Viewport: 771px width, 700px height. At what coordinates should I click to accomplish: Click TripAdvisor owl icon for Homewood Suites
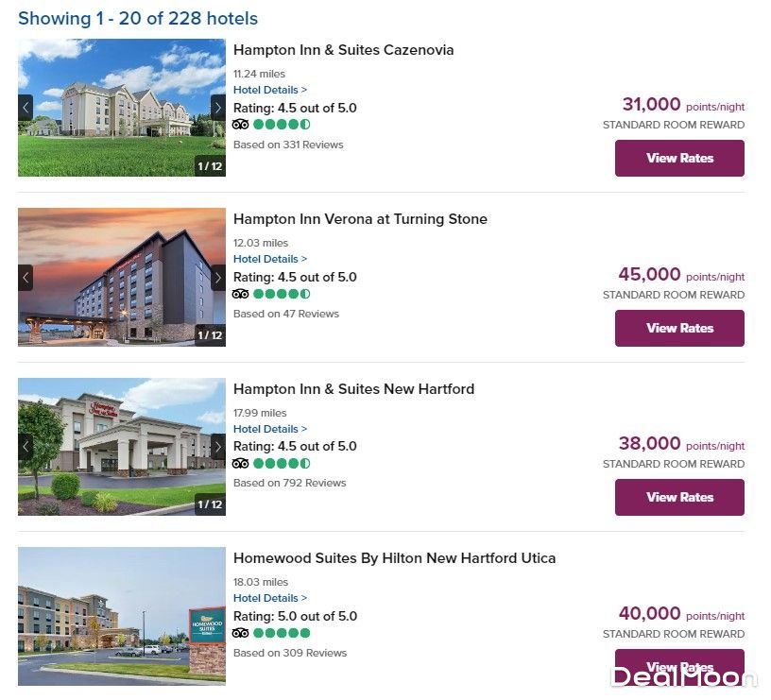point(241,633)
